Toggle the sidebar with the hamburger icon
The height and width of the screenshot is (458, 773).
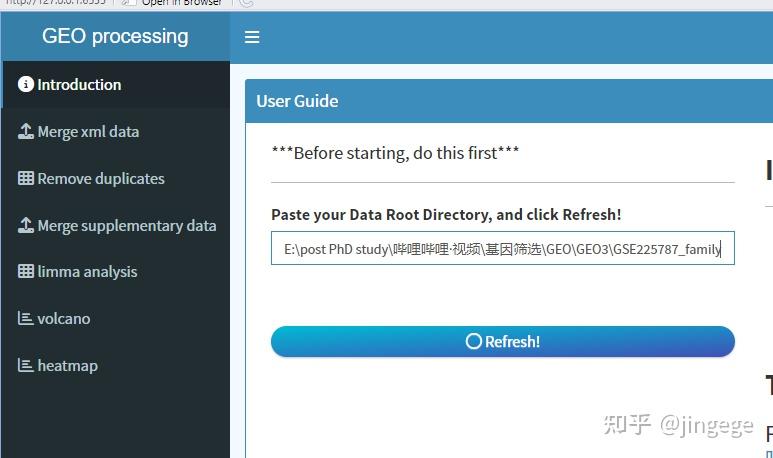(252, 37)
